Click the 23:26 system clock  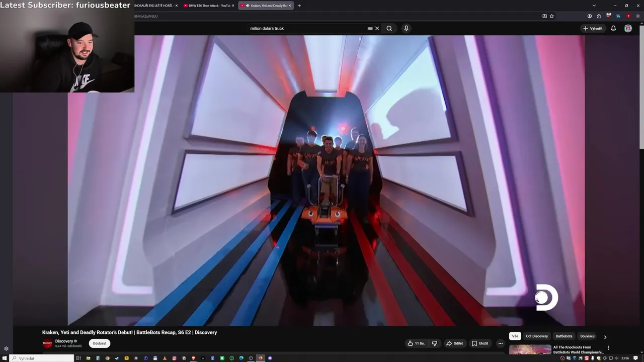[x=625, y=358]
